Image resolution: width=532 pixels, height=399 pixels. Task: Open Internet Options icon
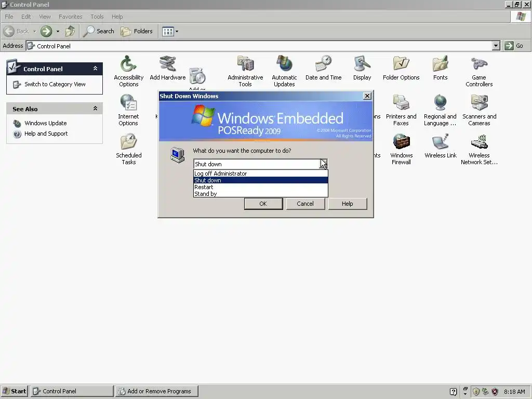point(128,110)
